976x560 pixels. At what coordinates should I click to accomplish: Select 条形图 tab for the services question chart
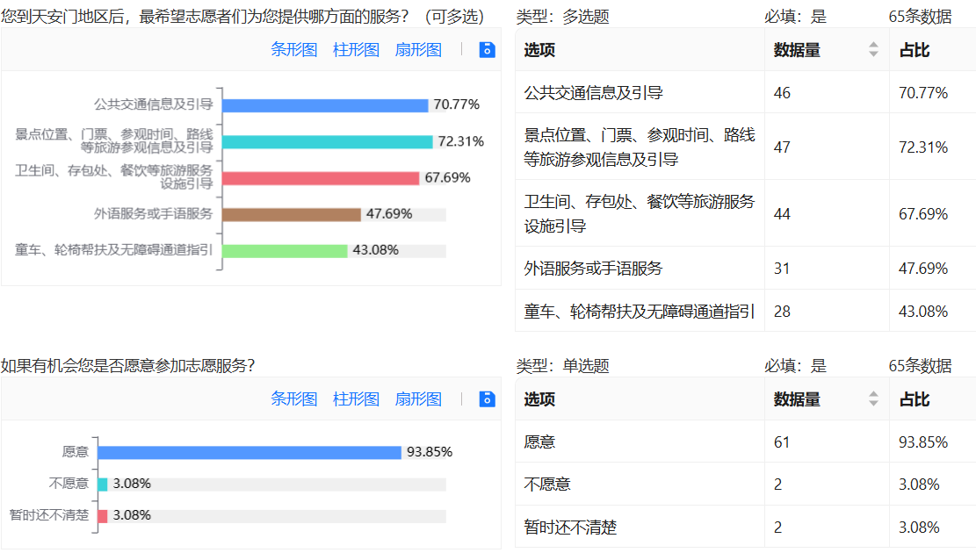click(x=293, y=50)
